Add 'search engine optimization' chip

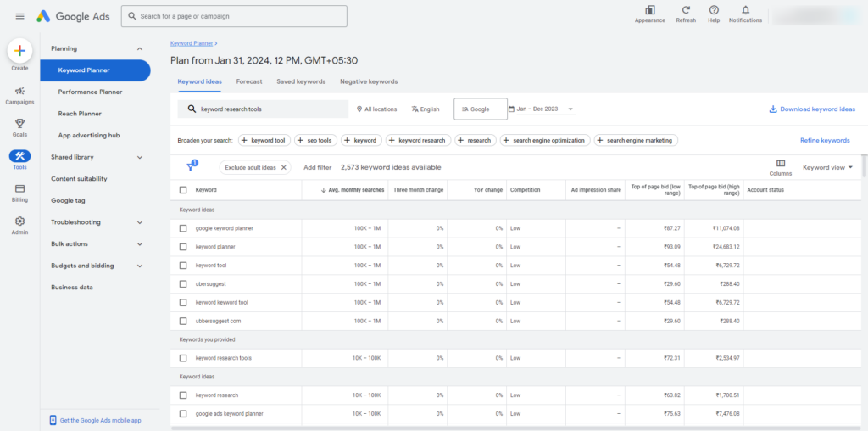(x=545, y=140)
